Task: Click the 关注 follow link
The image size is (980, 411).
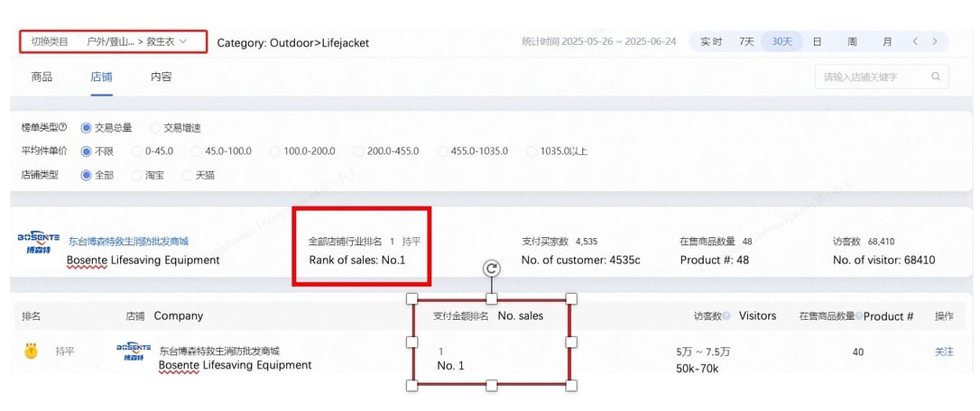Action: coord(944,352)
